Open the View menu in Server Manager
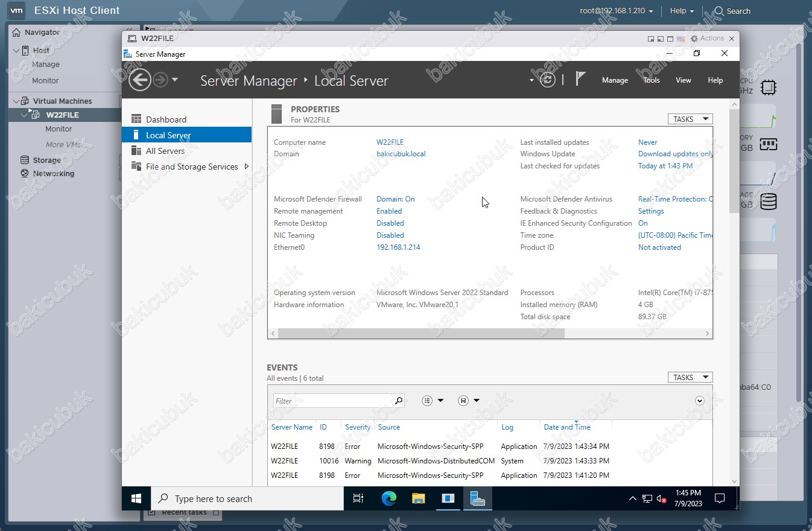The image size is (812, 531). click(684, 80)
